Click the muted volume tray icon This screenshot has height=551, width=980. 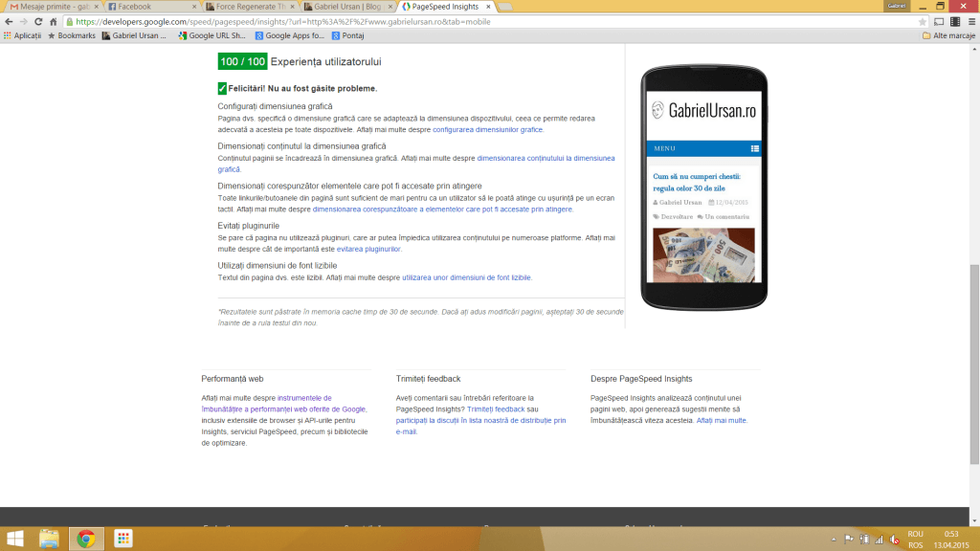coord(895,540)
